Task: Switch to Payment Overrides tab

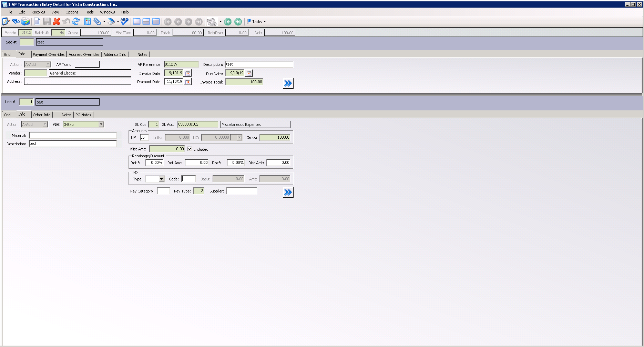Action: click(49, 54)
